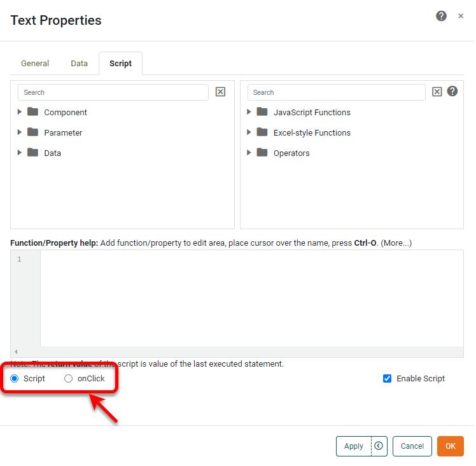
Task: Select the onClick radio button
Action: [x=69, y=379]
